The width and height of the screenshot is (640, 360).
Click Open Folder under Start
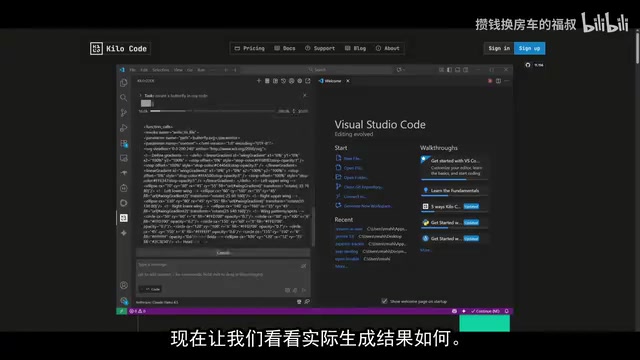click(x=352, y=177)
